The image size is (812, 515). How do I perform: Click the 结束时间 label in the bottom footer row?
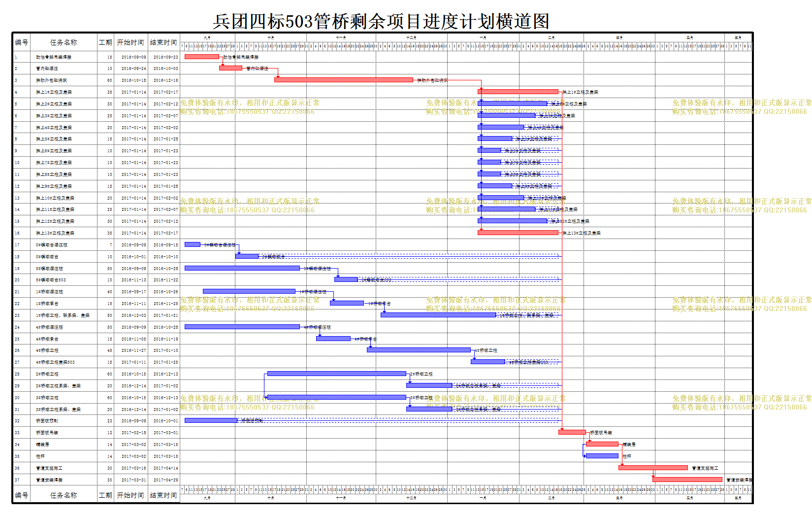tap(163, 495)
